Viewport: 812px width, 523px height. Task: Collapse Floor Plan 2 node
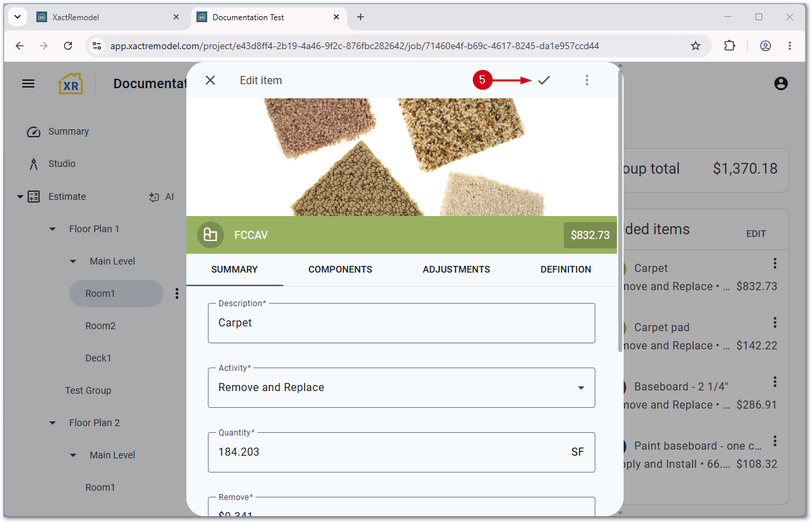point(52,423)
